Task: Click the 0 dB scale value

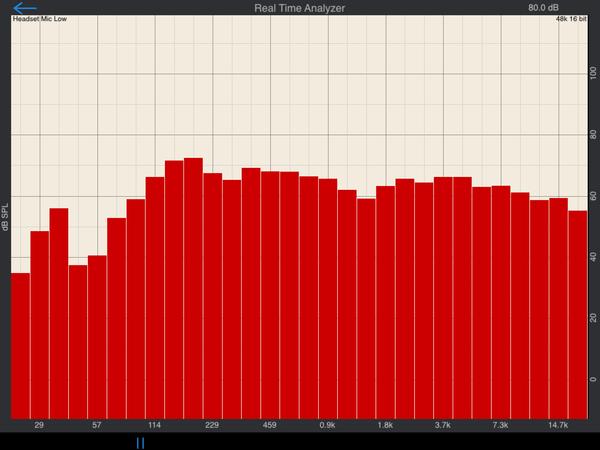Action: click(x=593, y=379)
